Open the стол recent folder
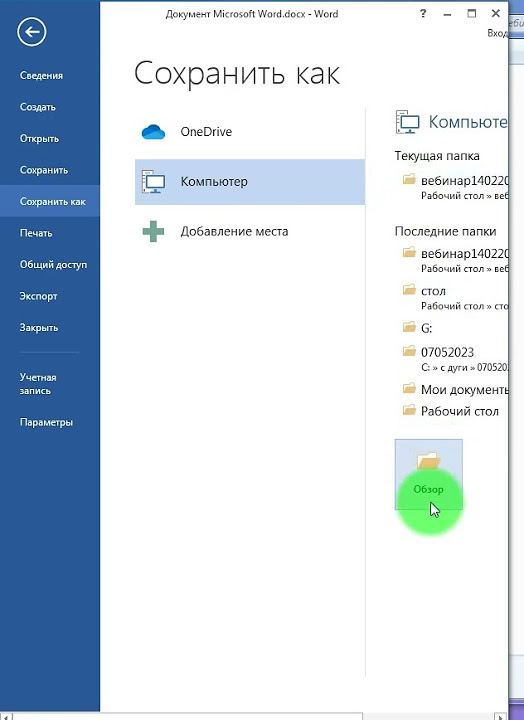This screenshot has width=524, height=720. (452, 298)
